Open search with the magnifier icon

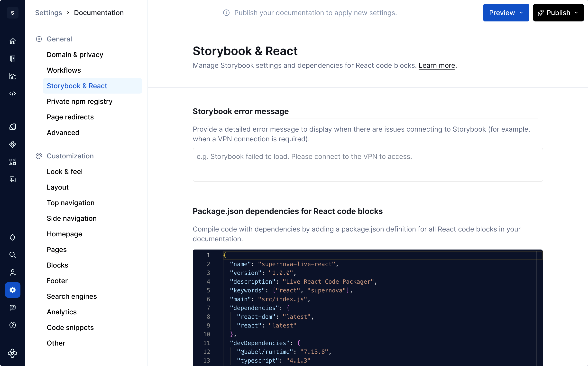[x=13, y=255]
